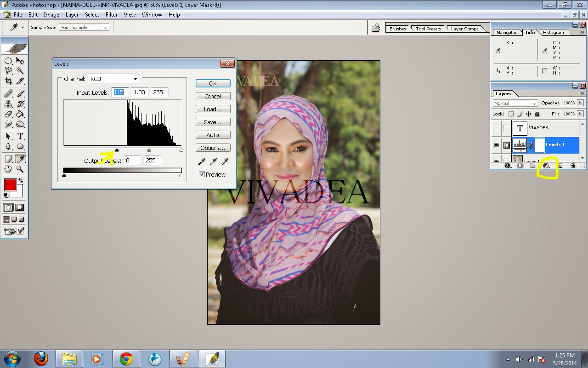The image size is (588, 368).
Task: Select the Crop tool
Action: pyautogui.click(x=8, y=81)
